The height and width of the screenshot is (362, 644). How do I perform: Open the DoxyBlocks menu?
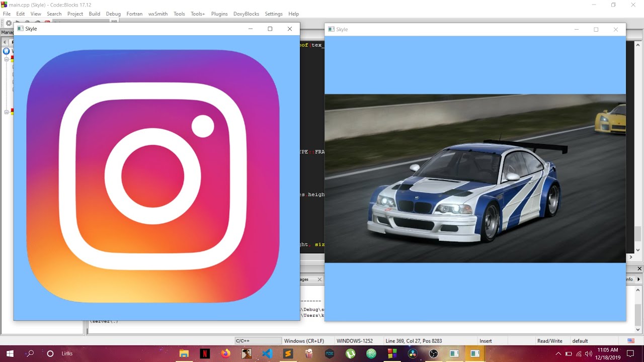pyautogui.click(x=246, y=14)
